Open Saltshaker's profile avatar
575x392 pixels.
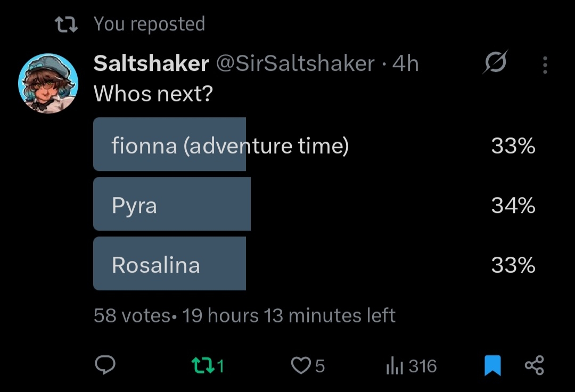click(x=48, y=83)
